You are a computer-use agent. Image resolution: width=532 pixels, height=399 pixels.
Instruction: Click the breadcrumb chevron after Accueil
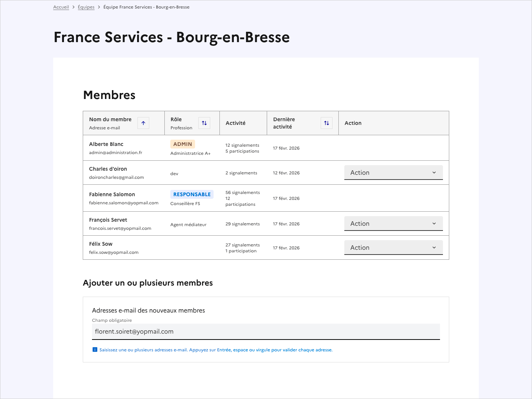[74, 7]
